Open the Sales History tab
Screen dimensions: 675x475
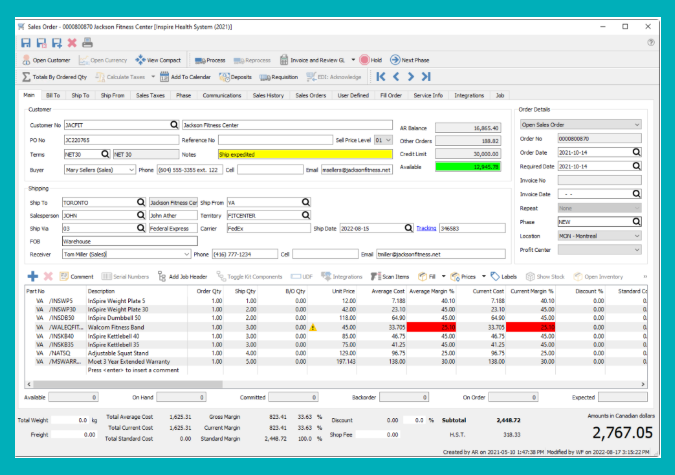pyautogui.click(x=268, y=95)
